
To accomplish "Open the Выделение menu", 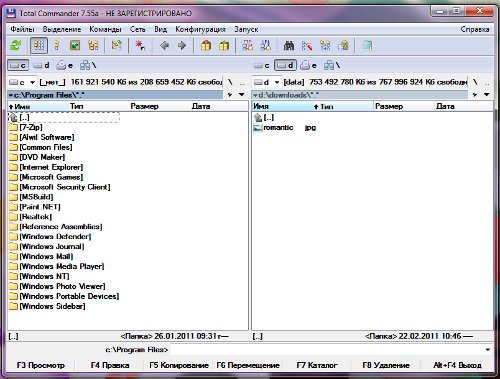I will [62, 29].
